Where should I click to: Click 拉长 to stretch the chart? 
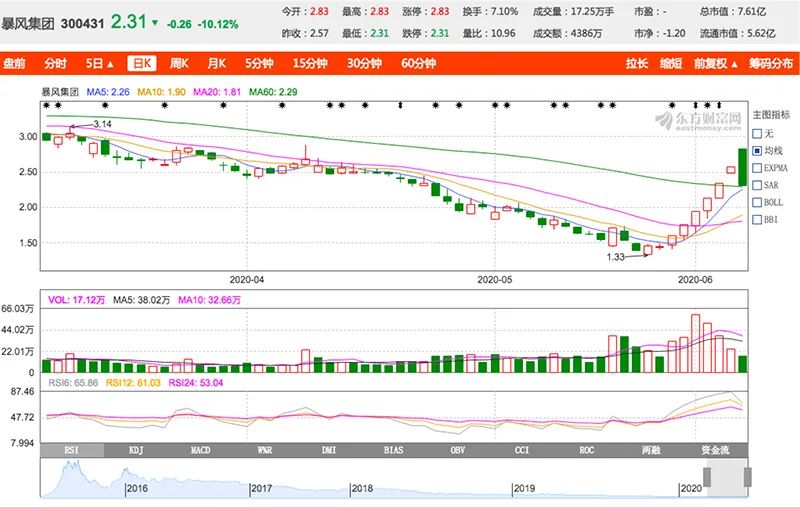point(637,63)
